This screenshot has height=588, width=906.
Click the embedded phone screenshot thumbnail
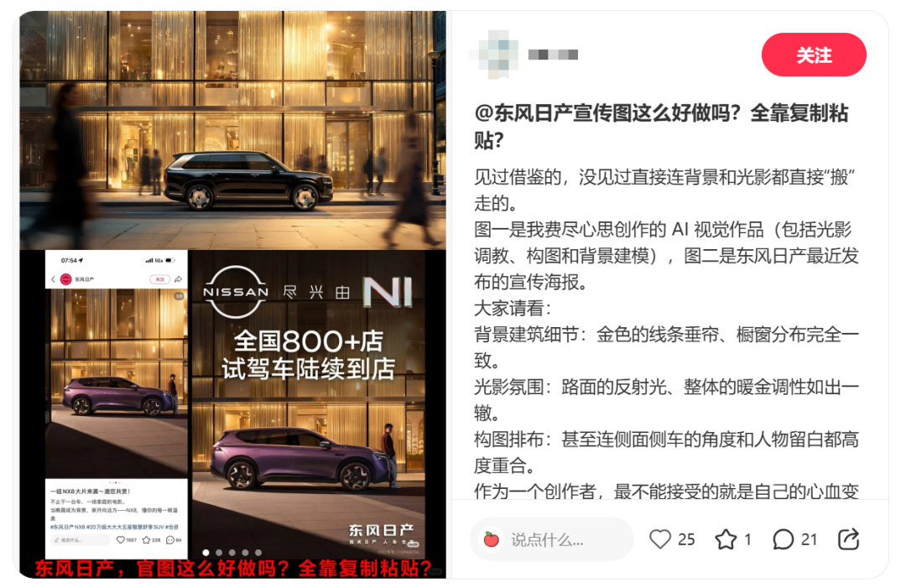pos(117,398)
